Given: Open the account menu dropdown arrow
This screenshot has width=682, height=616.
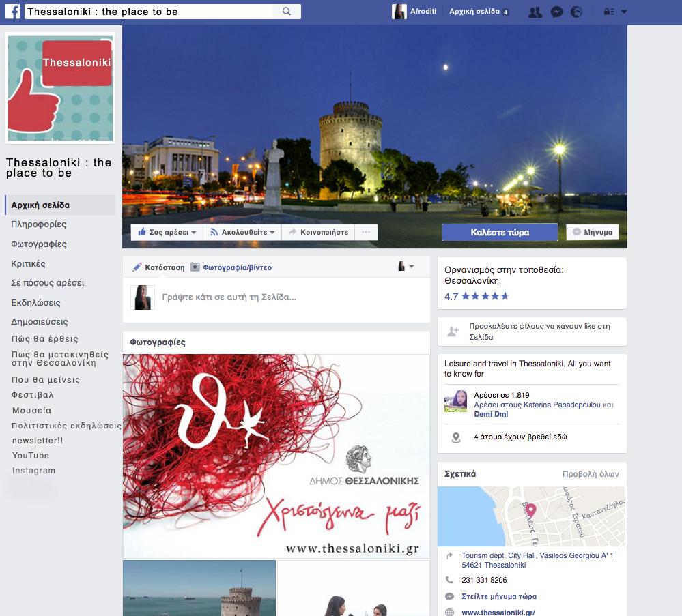Looking at the screenshot, I should 624,12.
